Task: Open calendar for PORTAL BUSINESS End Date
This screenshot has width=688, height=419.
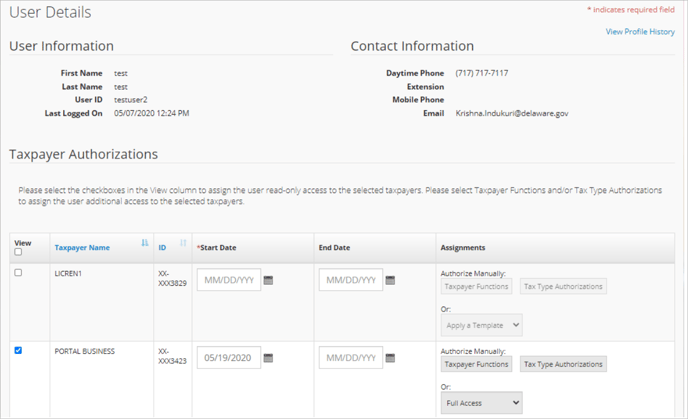Action: (390, 358)
